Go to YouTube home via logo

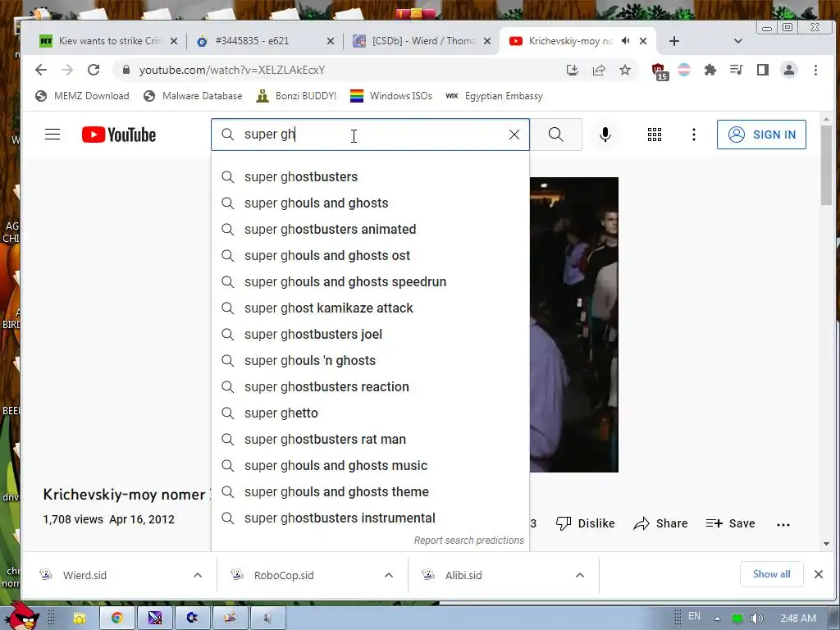119,135
